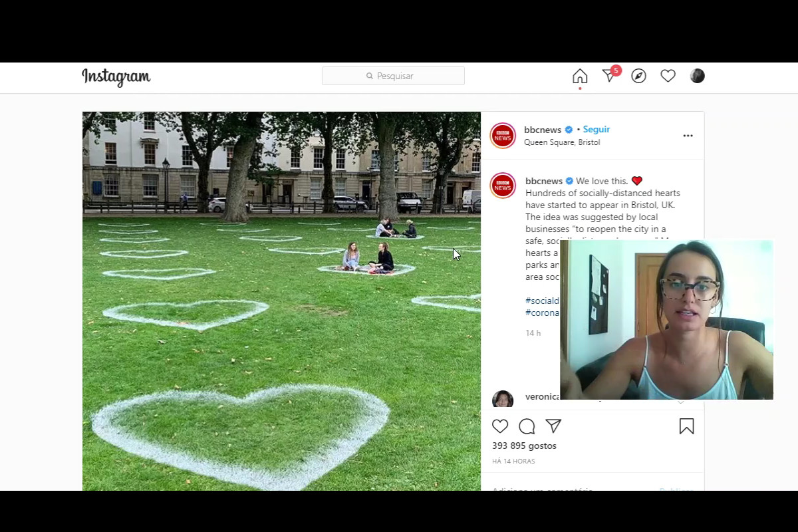The width and height of the screenshot is (798, 532).
Task: Click the bbcnews avatar beside the caption
Action: point(503,186)
